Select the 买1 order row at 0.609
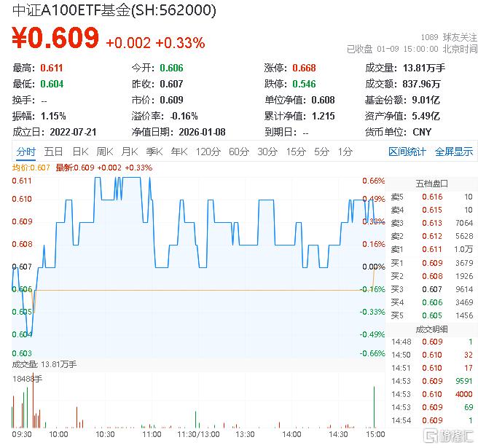Screen dimensions: 478x448 [x=431, y=263]
